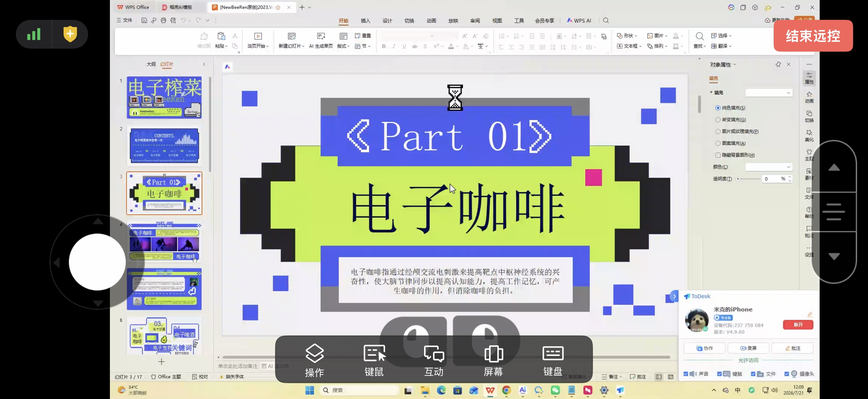
Task: Expand the 对象属性 panel title dropdown
Action: tap(735, 64)
